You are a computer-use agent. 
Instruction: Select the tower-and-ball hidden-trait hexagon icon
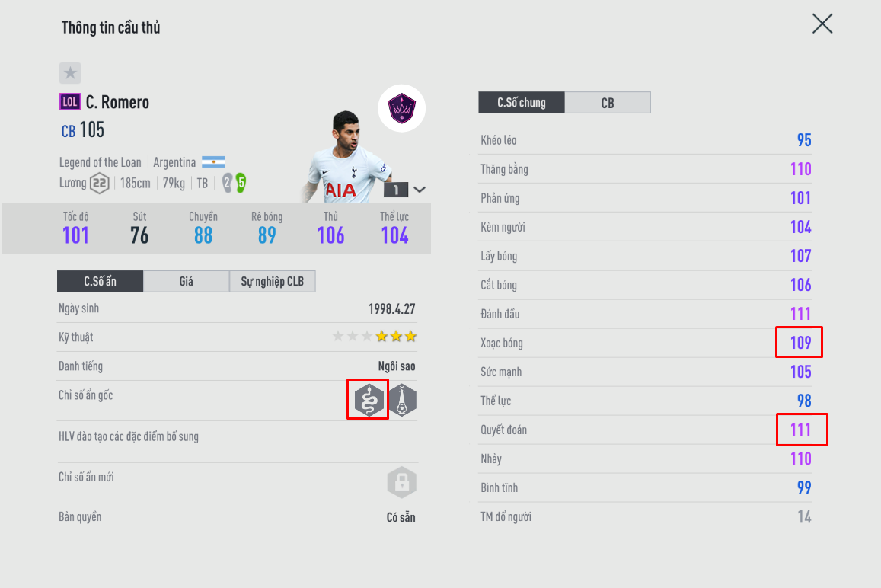tap(402, 400)
